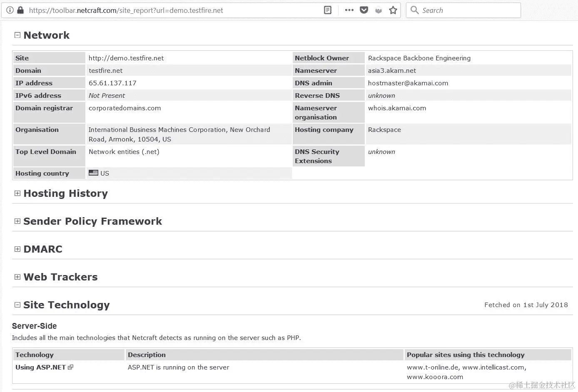The width and height of the screenshot is (578, 392).
Task: Click IP address 65.61.137.117
Action: pos(112,83)
